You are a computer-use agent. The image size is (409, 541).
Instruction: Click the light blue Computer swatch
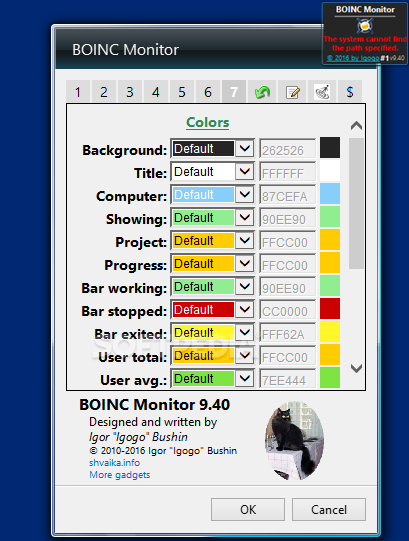330,194
